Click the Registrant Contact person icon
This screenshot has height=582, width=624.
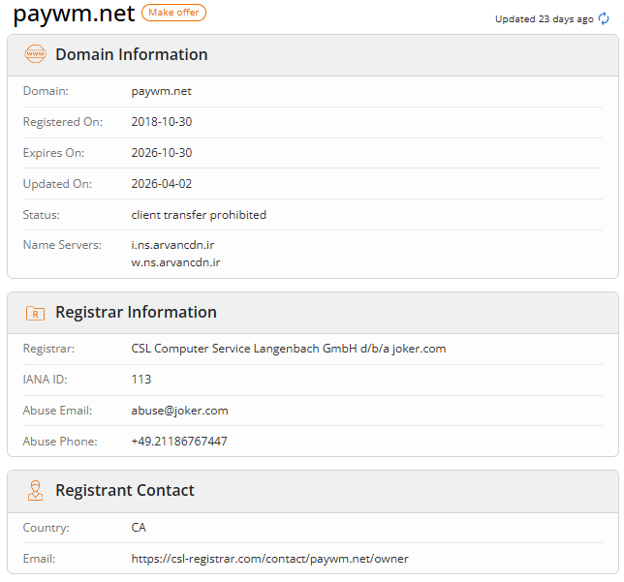(35, 490)
